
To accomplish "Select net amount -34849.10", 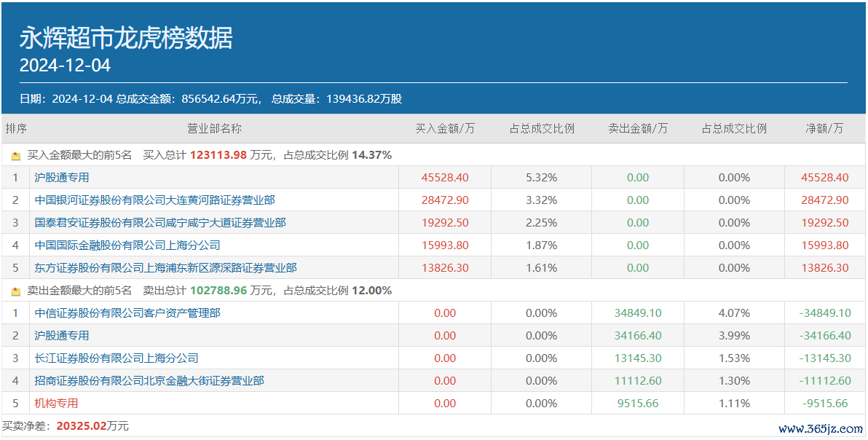I will pyautogui.click(x=825, y=313).
